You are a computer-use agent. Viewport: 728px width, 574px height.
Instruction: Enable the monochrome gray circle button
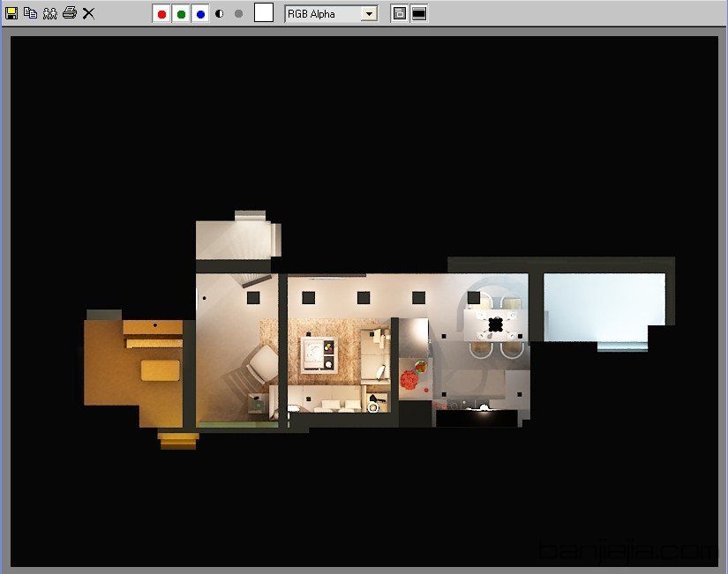point(238,14)
